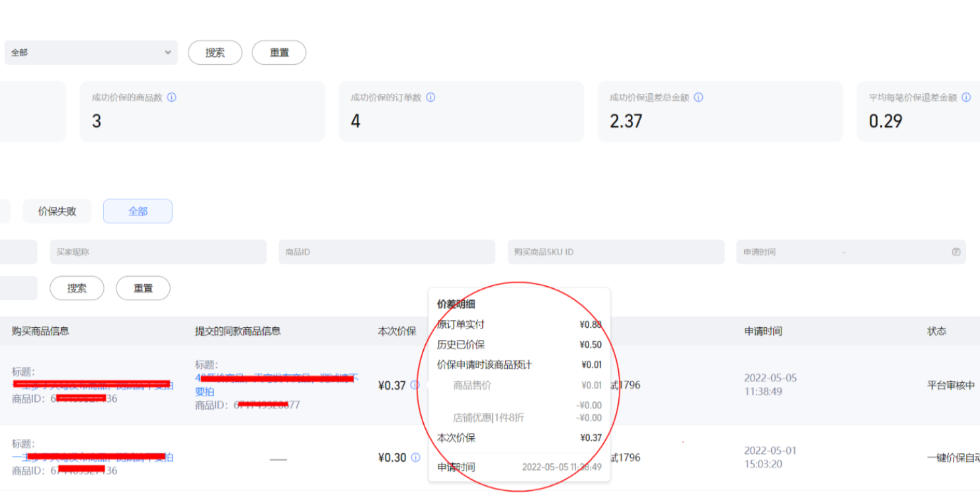The image size is (980, 493).
Task: Click 搜索 button beside the 全部 dropdown
Action: point(215,52)
